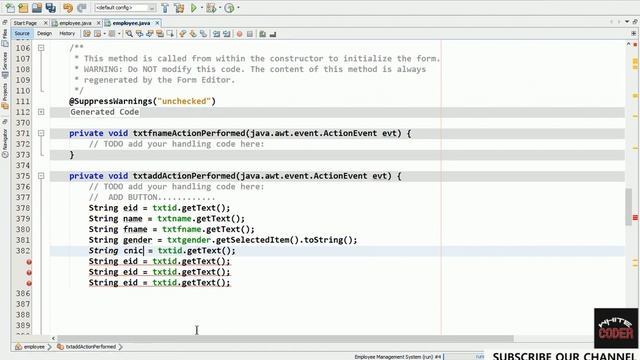
Task: Open the Run Project dropdown arrow
Action: click(x=202, y=8)
